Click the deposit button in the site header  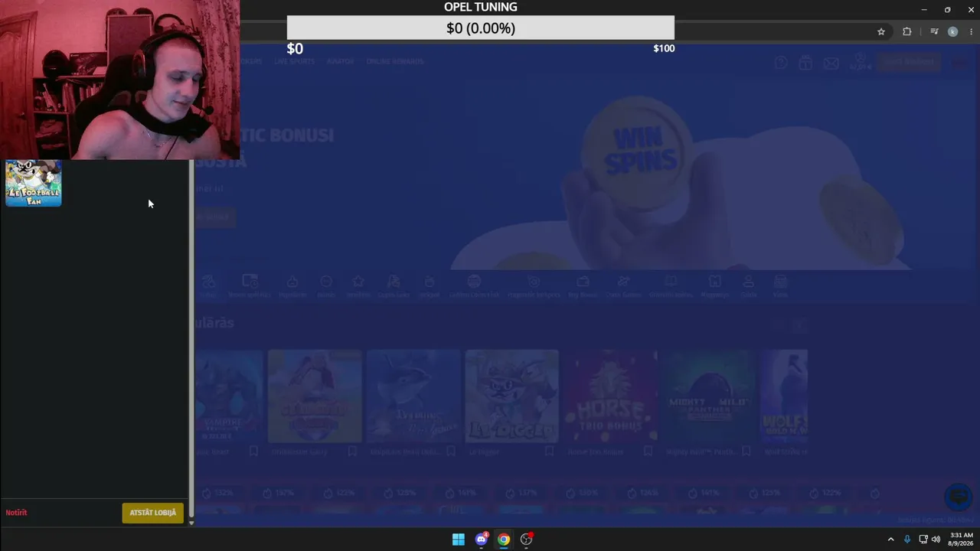[909, 62]
